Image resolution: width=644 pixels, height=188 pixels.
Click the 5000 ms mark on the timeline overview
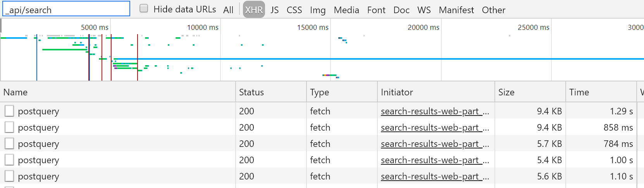(x=95, y=28)
